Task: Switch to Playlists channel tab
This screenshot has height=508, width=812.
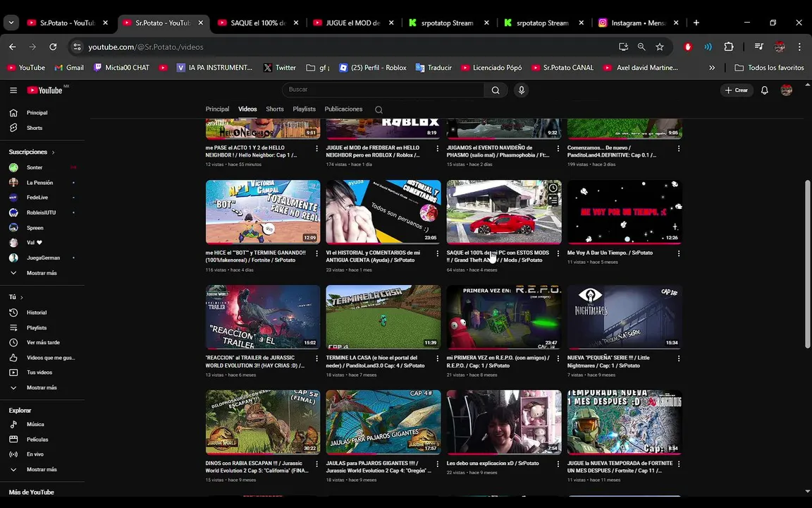Action: [x=304, y=109]
